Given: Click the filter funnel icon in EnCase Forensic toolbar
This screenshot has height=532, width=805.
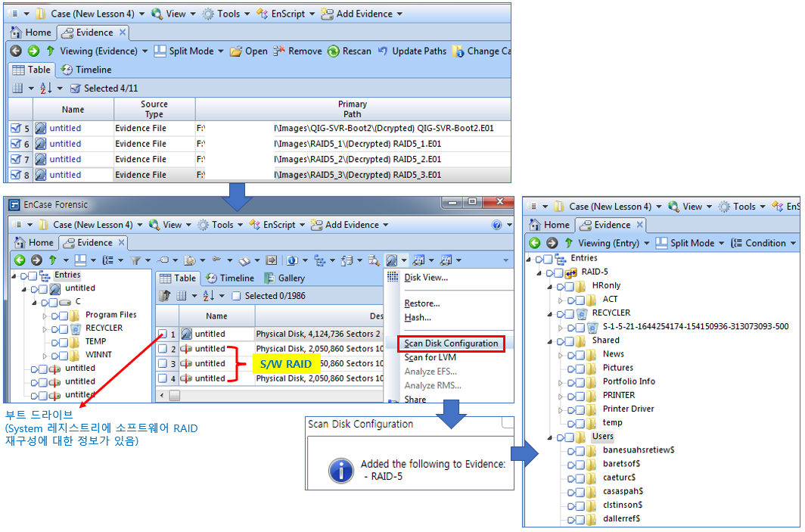Looking at the screenshot, I should [x=135, y=260].
